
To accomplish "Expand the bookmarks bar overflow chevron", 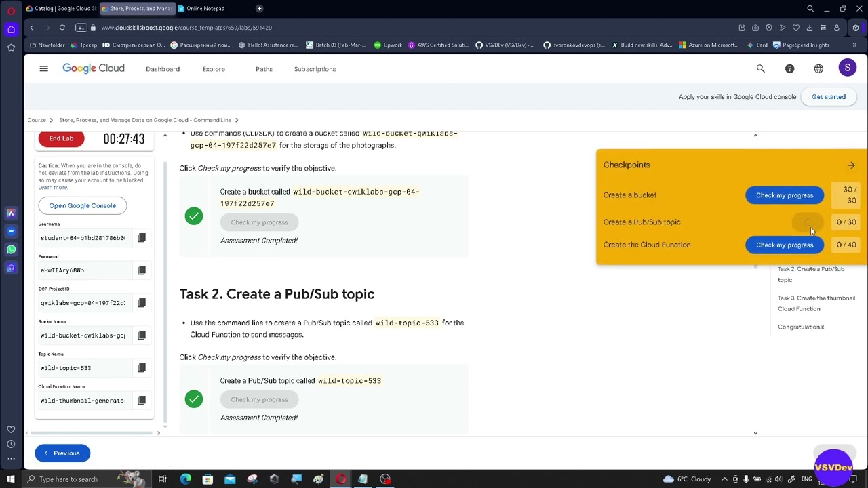I will click(x=855, y=45).
